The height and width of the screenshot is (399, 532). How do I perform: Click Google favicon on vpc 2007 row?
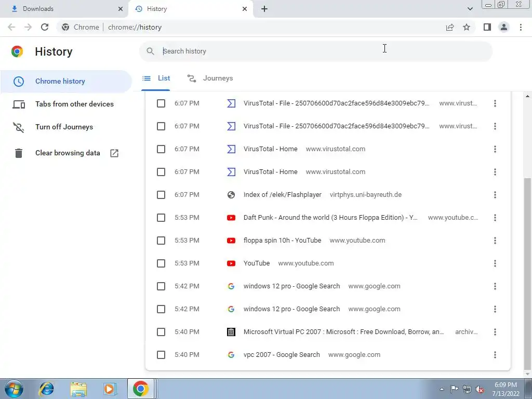pyautogui.click(x=231, y=355)
